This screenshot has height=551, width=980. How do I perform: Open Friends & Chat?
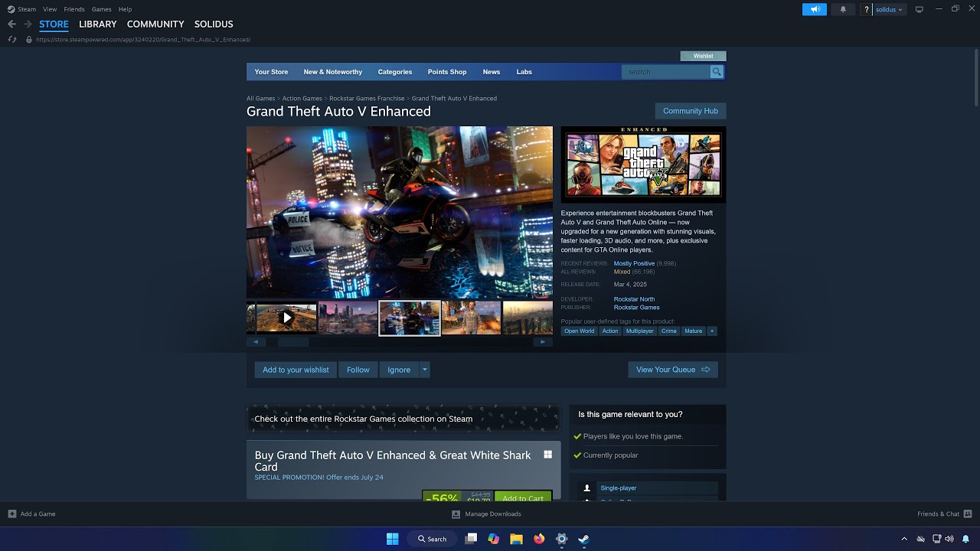click(x=945, y=514)
